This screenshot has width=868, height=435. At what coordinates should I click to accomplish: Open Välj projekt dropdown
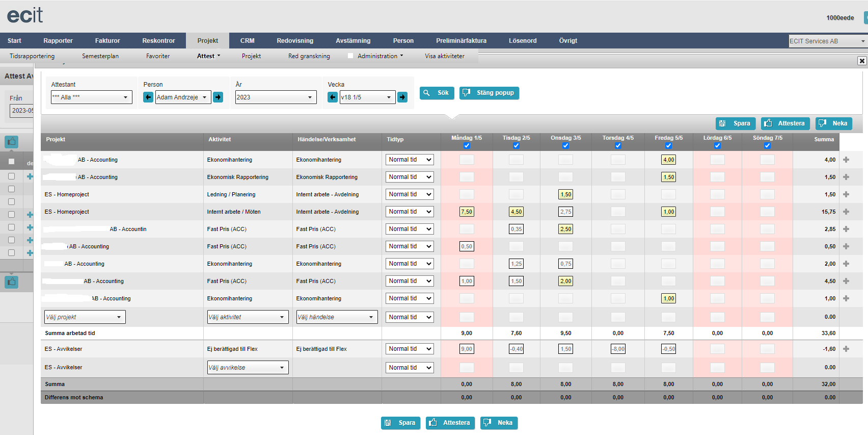[x=85, y=317]
